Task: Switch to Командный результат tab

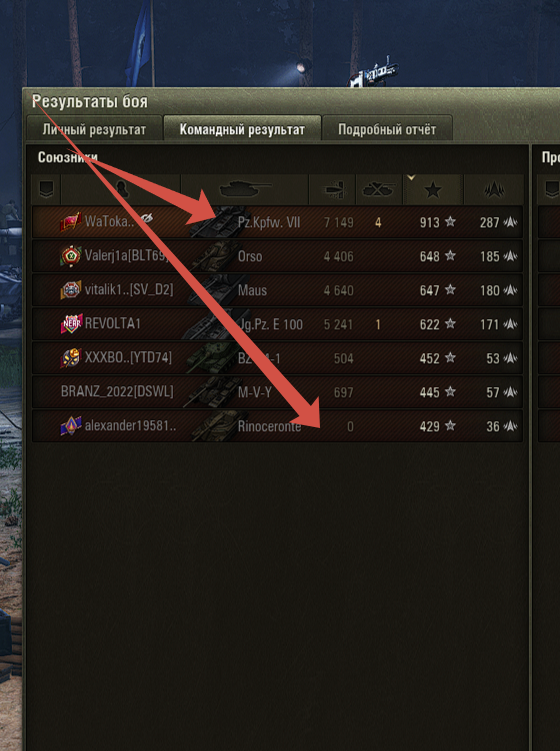Action: 242,129
